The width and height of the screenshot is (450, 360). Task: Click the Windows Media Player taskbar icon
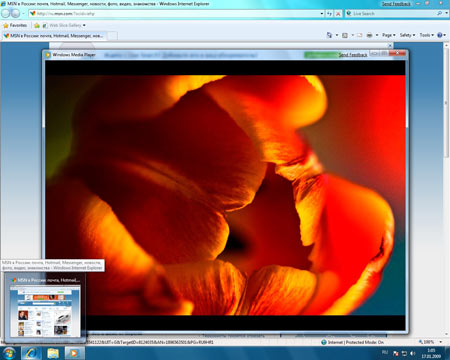(x=74, y=353)
